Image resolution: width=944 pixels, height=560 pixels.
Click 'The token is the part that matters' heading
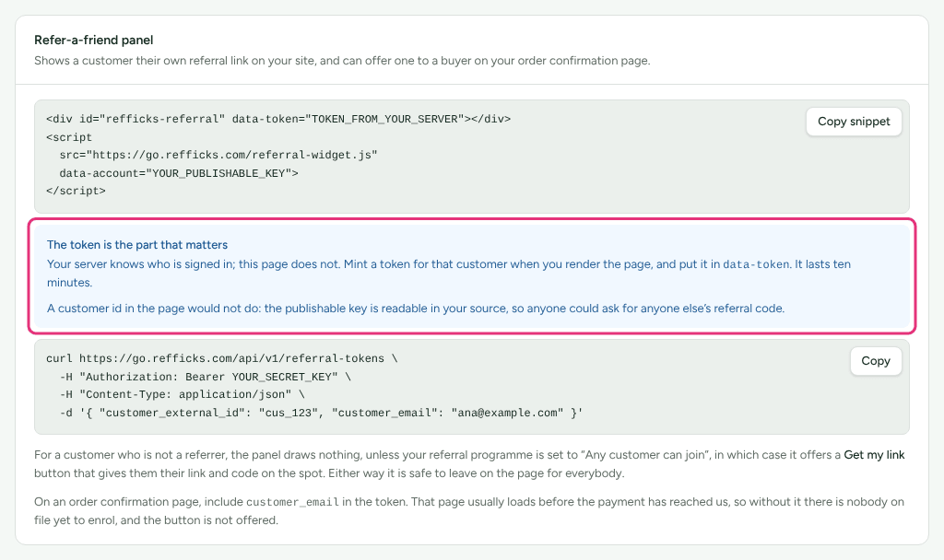pyautogui.click(x=137, y=245)
